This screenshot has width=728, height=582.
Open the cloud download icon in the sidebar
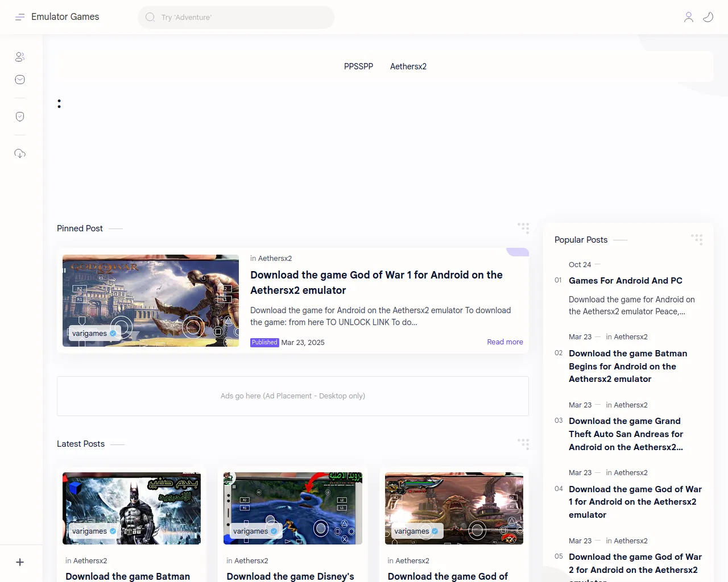20,153
